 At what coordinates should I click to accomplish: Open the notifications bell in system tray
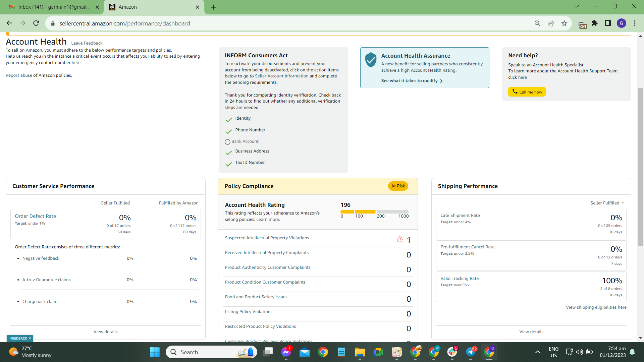(x=632, y=352)
